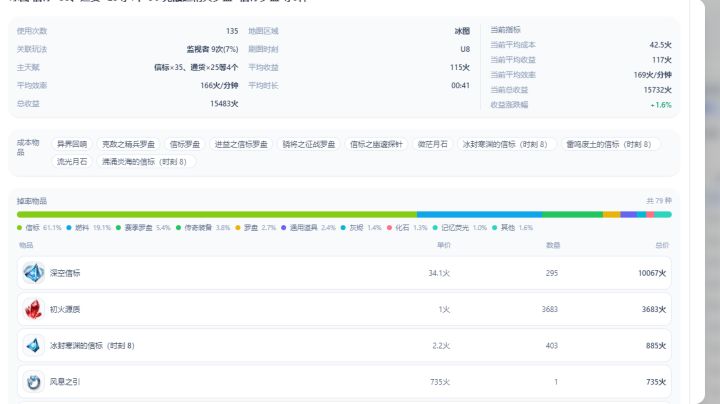The width and height of the screenshot is (720, 404).
Task: Click the 15483火 total profit value
Action: pyautogui.click(x=224, y=104)
